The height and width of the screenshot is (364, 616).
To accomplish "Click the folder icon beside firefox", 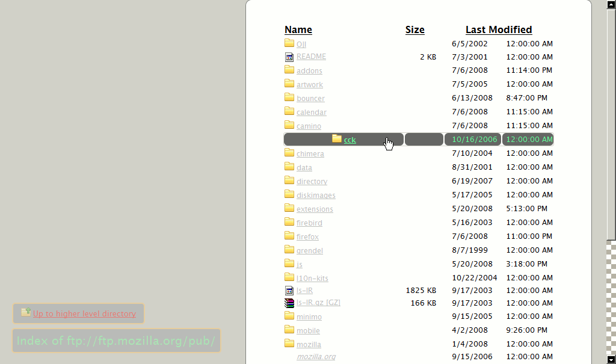I will pos(289,235).
